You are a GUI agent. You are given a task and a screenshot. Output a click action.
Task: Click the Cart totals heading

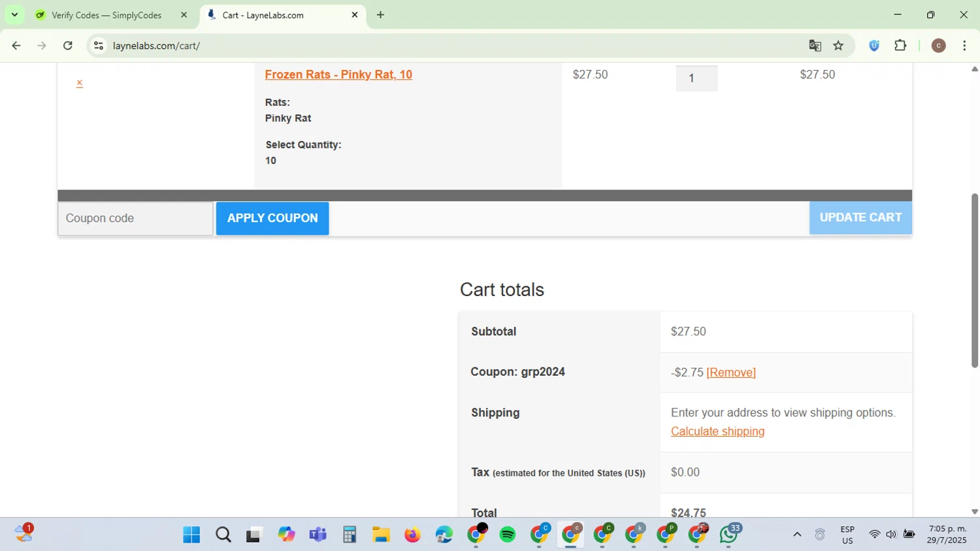pos(502,290)
